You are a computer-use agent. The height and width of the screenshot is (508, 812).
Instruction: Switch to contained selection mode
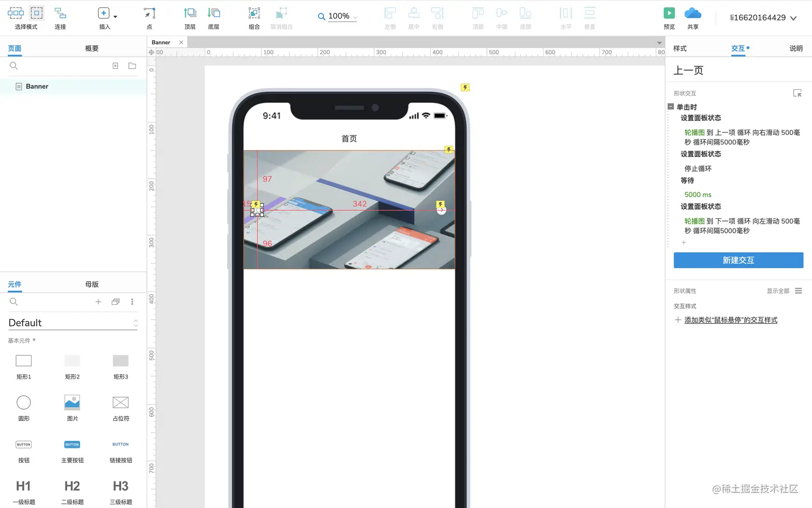(x=37, y=13)
